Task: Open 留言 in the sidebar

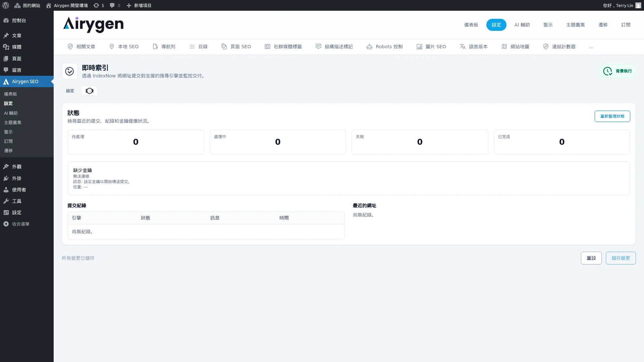Action: [27, 70]
